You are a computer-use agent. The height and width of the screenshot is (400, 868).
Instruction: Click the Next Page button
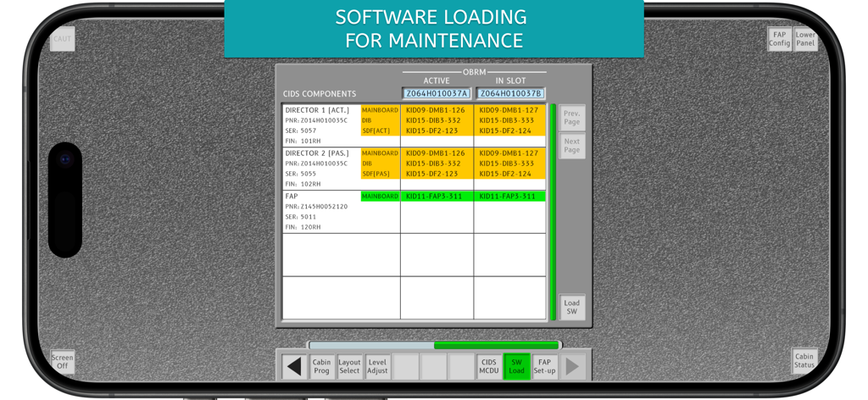tap(572, 146)
